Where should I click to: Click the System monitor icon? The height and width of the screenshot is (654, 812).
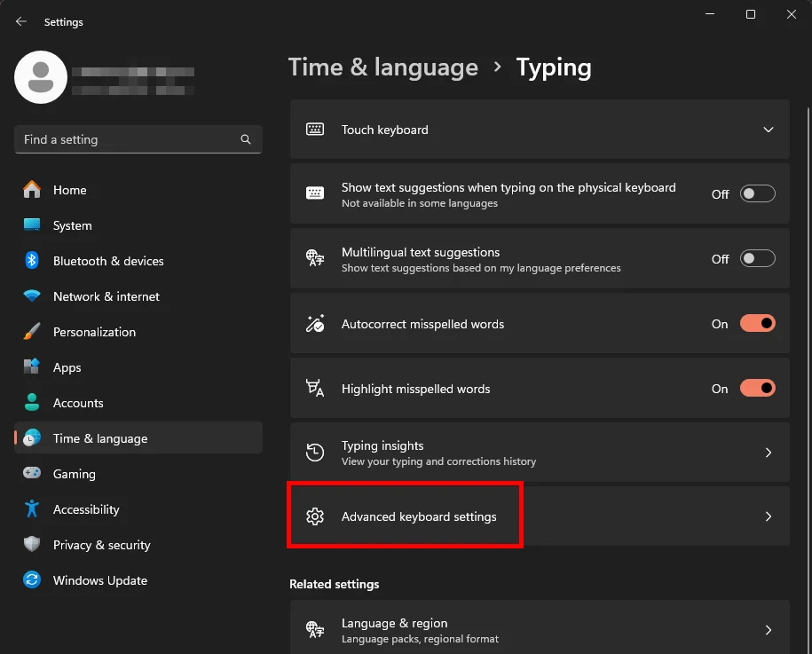coord(32,225)
